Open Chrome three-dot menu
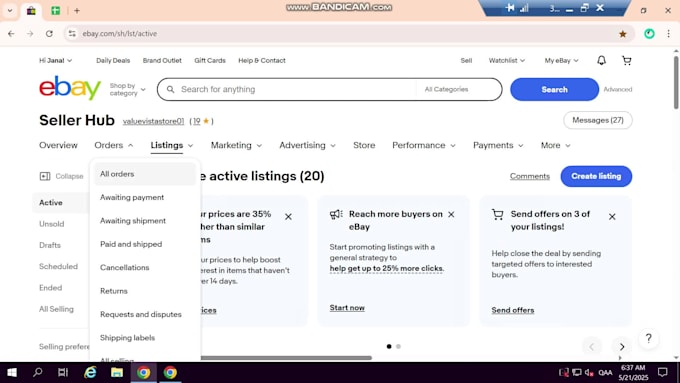680x383 pixels. click(x=668, y=34)
